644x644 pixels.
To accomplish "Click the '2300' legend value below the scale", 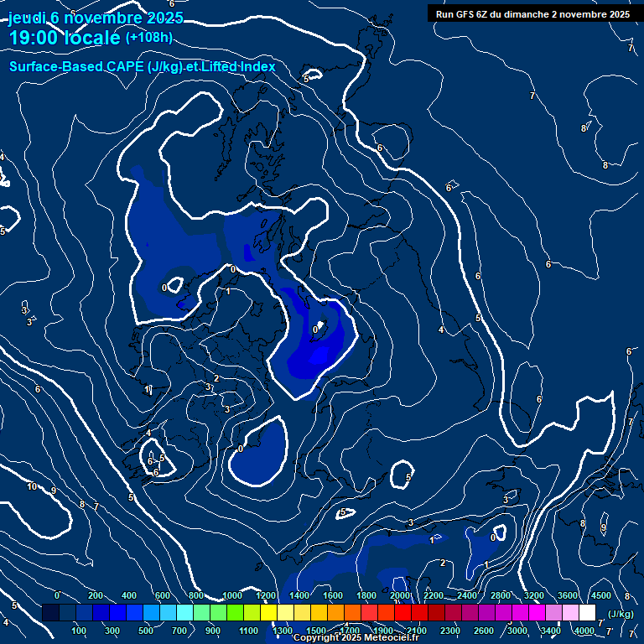I will [450, 631].
